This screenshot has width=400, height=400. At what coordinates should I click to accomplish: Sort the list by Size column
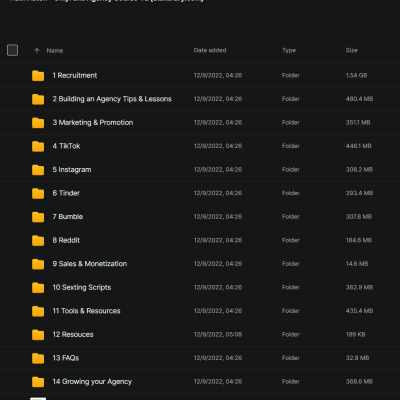(x=352, y=50)
